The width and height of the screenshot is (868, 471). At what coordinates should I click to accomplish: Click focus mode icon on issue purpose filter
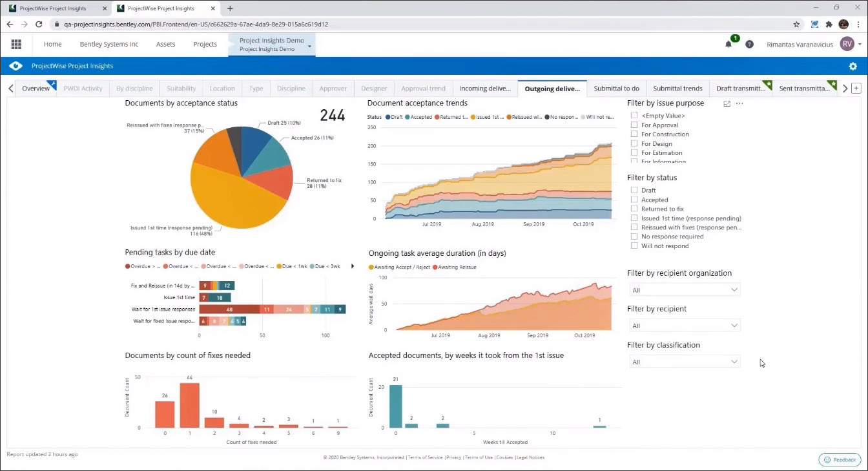727,103
